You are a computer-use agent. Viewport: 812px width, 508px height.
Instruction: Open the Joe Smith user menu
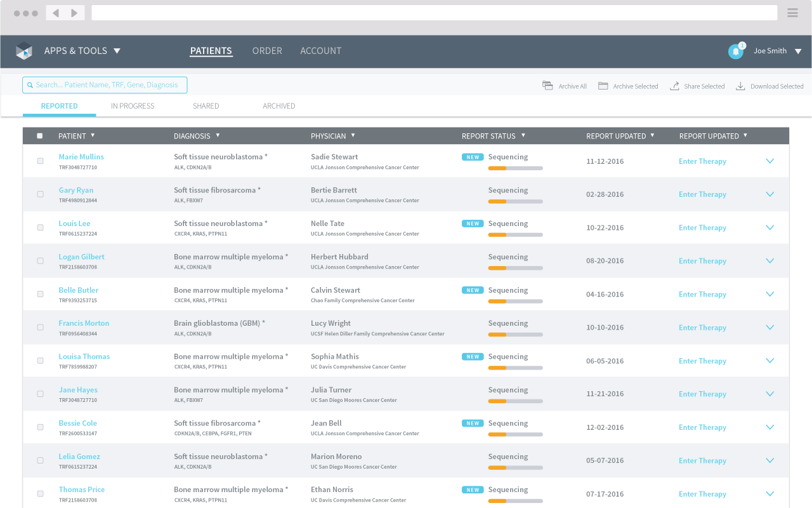(777, 51)
